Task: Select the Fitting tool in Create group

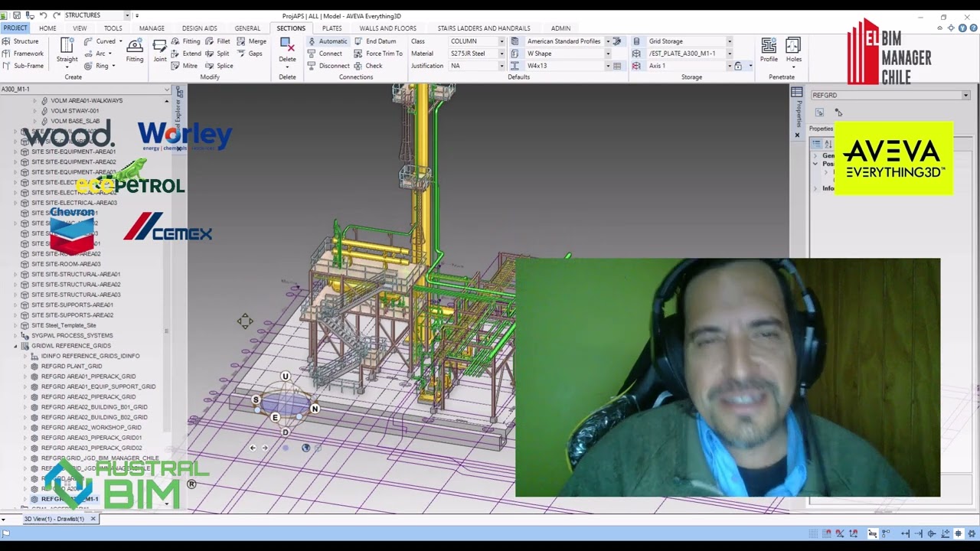Action: click(x=135, y=51)
